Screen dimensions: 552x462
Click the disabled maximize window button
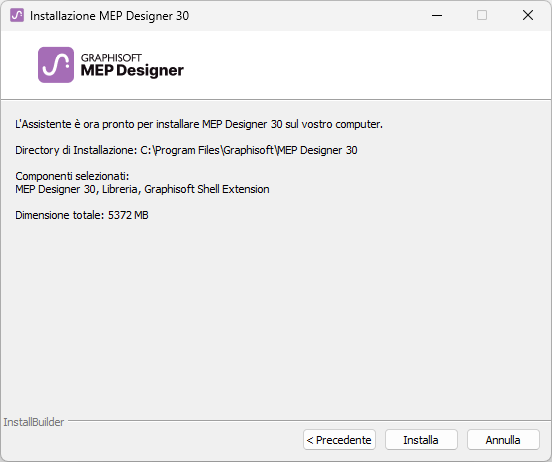point(482,15)
